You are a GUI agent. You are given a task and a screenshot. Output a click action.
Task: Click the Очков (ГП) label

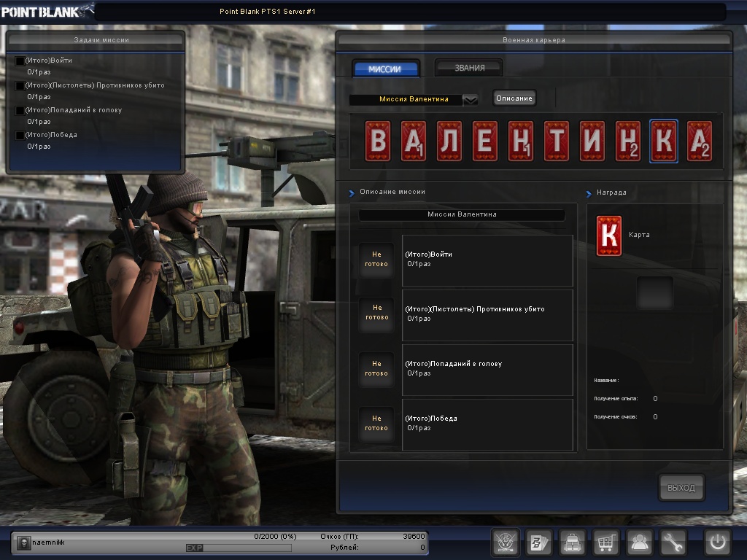coord(339,536)
